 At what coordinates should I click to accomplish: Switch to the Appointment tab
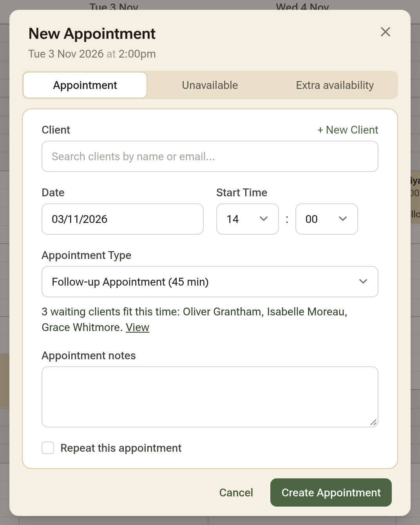point(85,85)
